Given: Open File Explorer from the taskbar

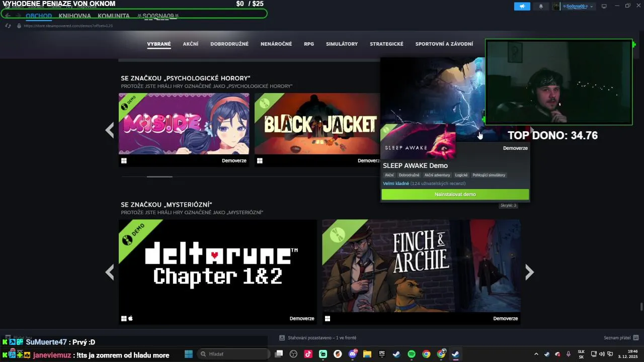Looking at the screenshot, I should click(x=367, y=354).
